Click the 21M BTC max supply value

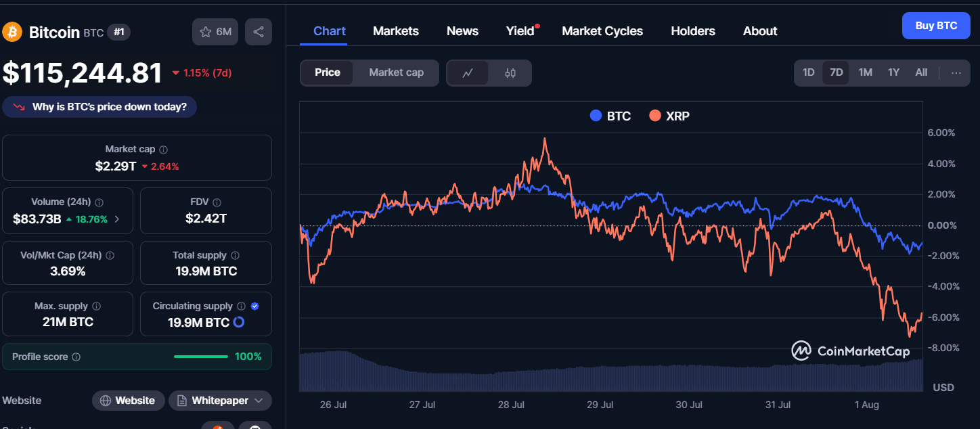[68, 322]
